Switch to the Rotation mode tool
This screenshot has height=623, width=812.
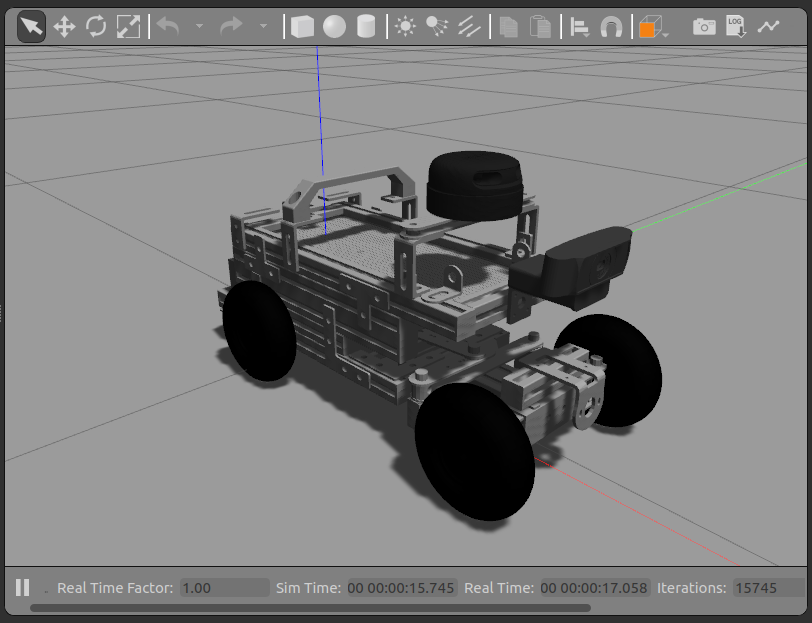[x=96, y=26]
